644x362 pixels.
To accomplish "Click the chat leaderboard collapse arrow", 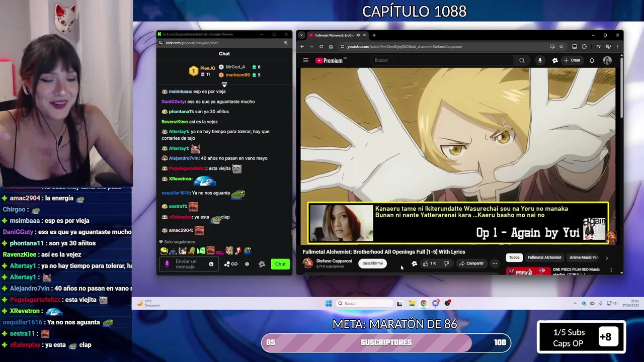I will click(x=224, y=84).
